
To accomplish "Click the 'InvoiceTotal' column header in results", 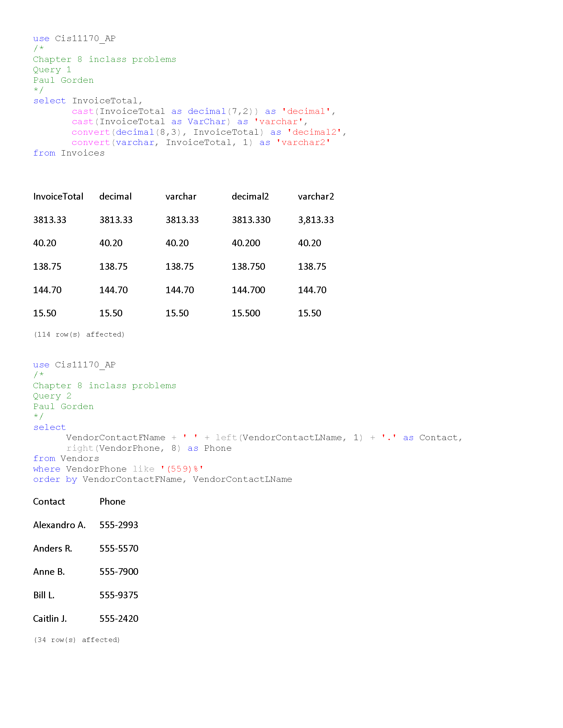I will coord(58,197).
